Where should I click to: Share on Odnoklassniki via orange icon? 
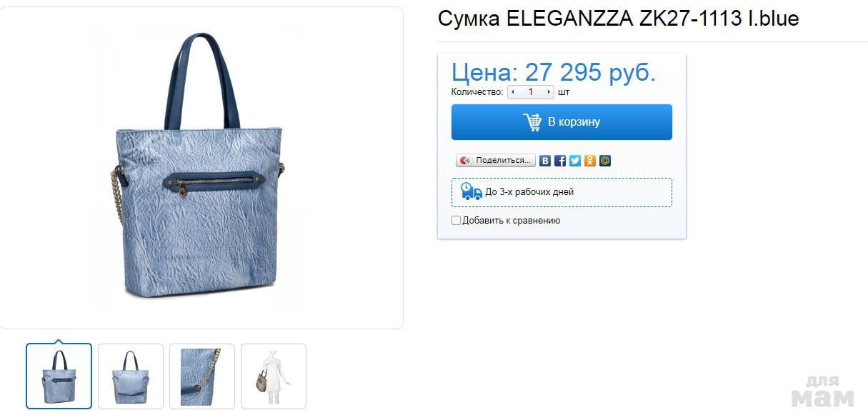point(590,161)
